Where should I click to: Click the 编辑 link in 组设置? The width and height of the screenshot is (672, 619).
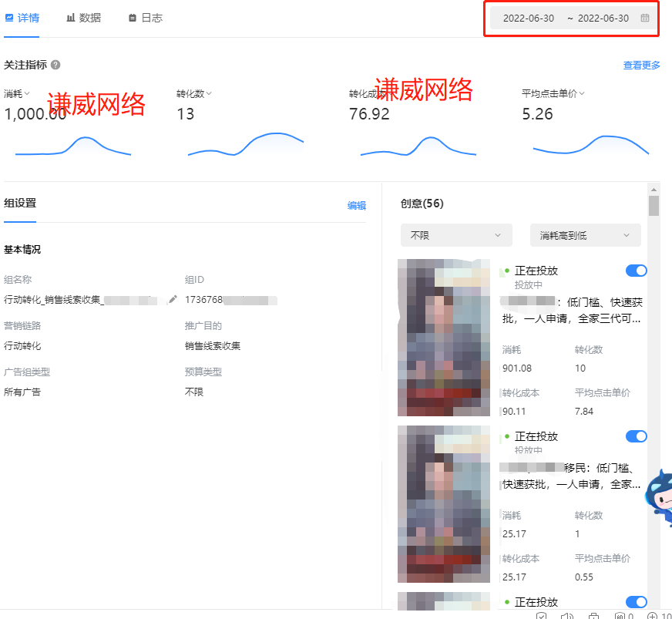(357, 205)
